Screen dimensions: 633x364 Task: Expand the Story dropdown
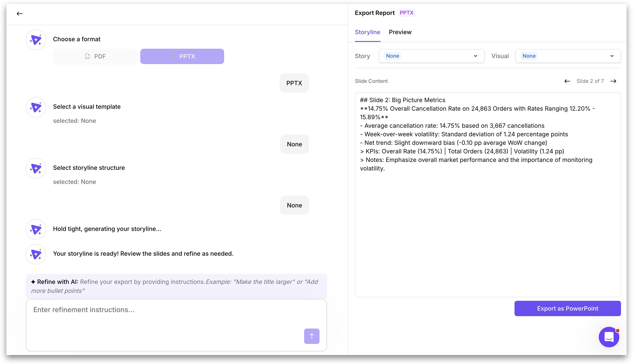(x=431, y=56)
